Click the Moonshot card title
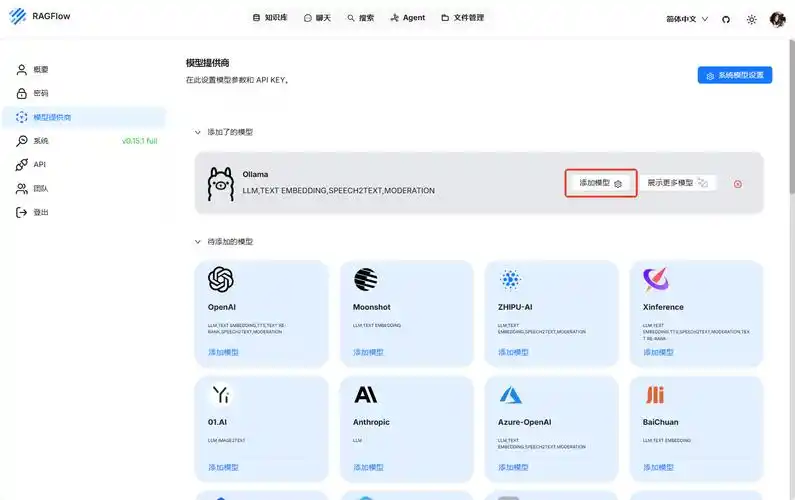This screenshot has height=500, width=795. tap(372, 307)
